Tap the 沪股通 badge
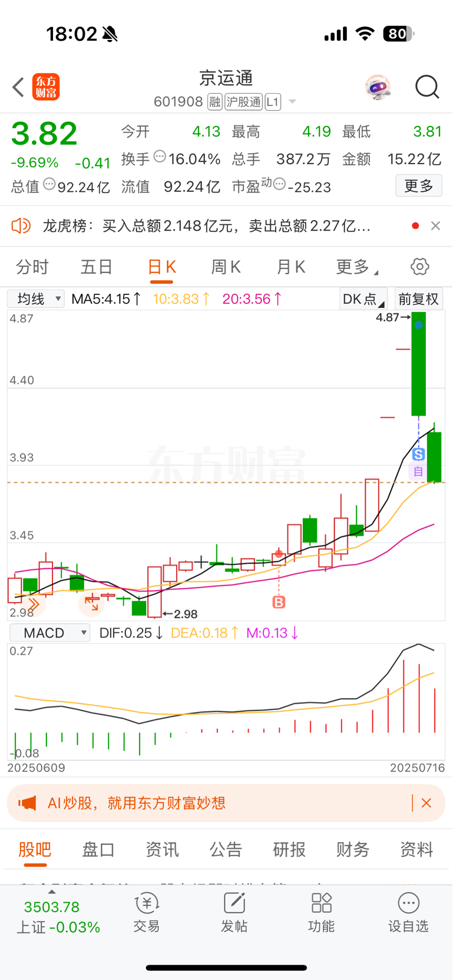 (x=243, y=102)
